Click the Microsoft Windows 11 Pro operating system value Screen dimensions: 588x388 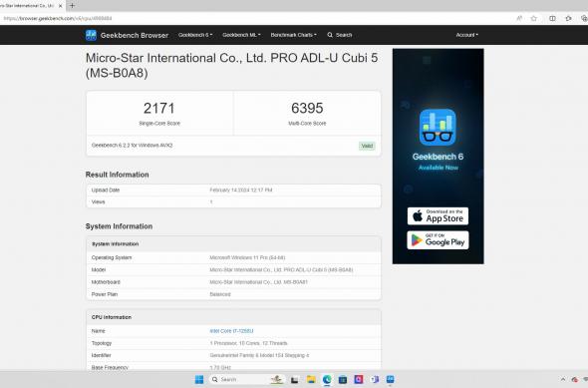(x=247, y=257)
